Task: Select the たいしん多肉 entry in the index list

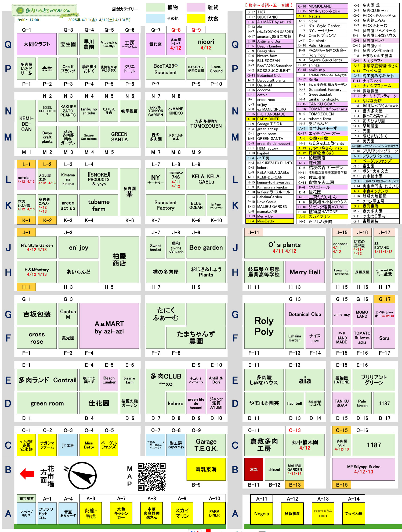Action: click(x=322, y=221)
